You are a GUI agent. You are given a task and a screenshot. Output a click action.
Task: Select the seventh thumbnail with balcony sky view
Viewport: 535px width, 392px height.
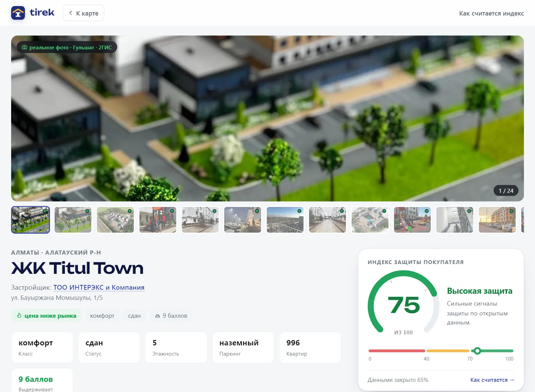(285, 220)
